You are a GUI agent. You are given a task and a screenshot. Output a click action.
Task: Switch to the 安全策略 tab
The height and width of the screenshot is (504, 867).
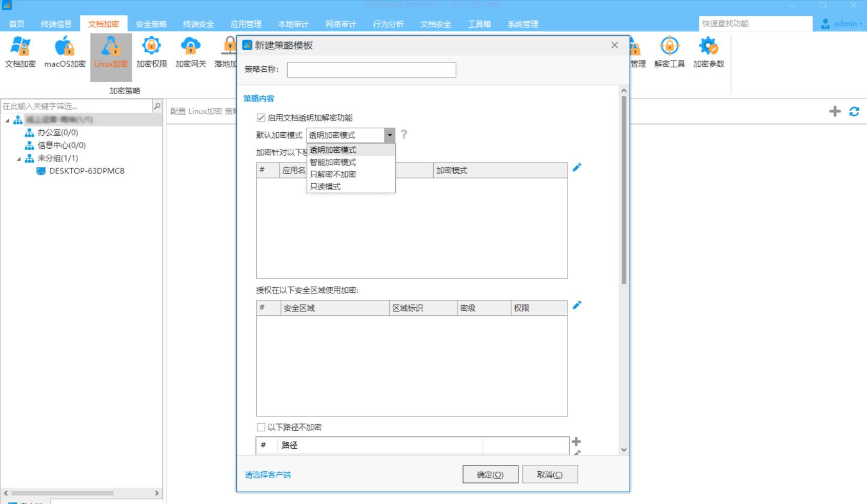151,24
